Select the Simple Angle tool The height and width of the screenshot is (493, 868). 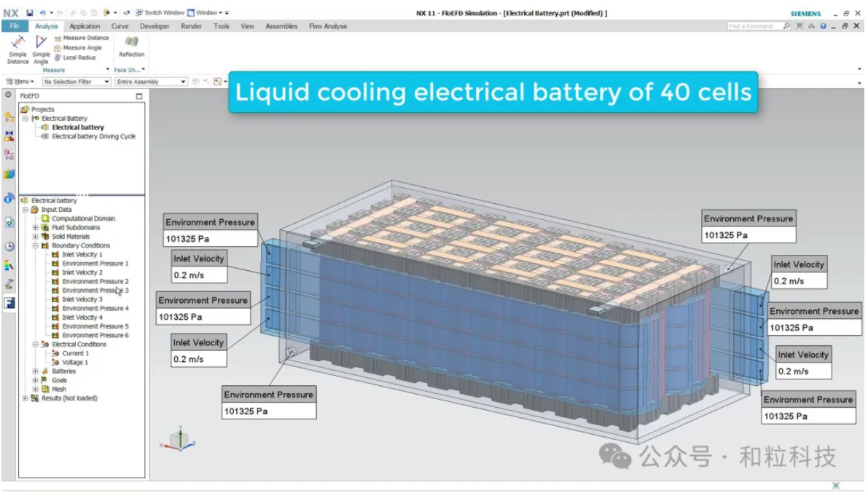pos(42,48)
